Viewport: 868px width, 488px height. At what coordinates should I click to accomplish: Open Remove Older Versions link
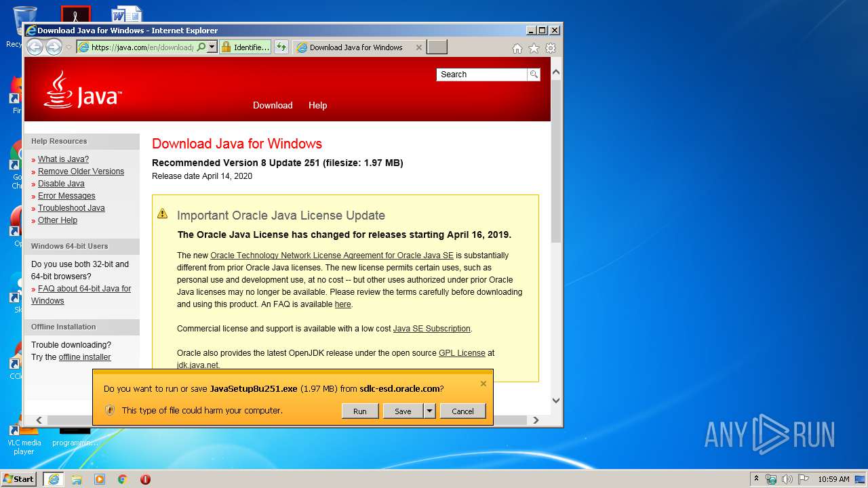click(x=81, y=171)
